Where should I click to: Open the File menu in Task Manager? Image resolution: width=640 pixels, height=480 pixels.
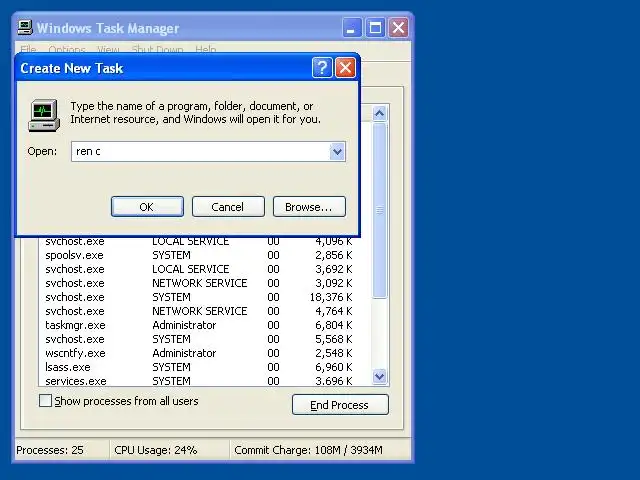[x=28, y=50]
